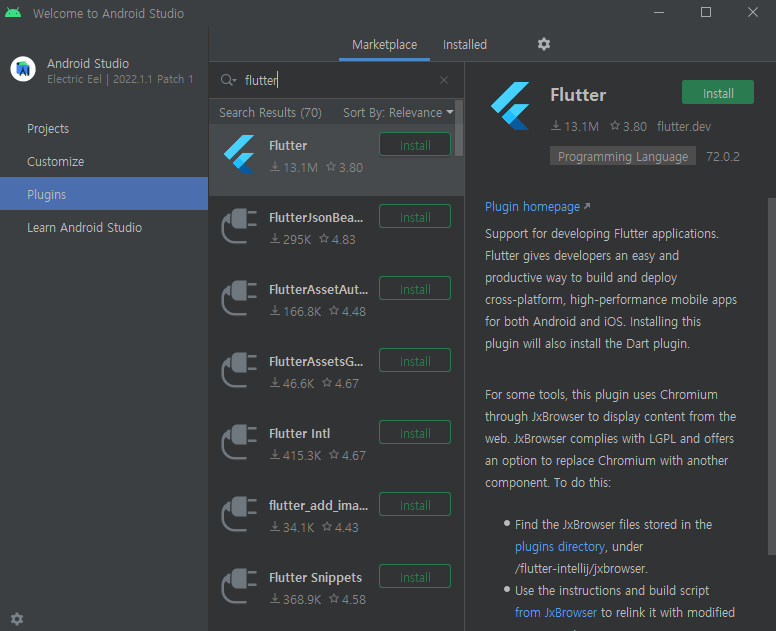
Task: Click the Flutter Intl plugin icon
Action: click(x=240, y=442)
